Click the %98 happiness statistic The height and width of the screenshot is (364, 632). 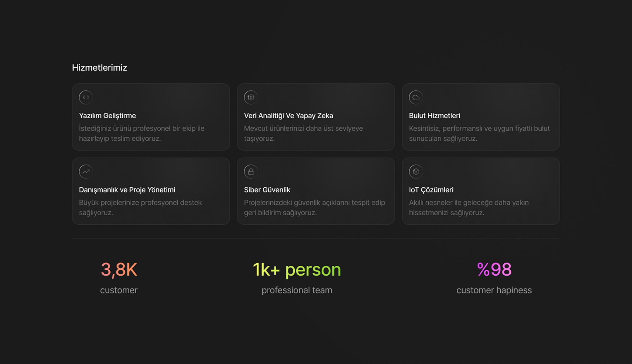click(494, 269)
